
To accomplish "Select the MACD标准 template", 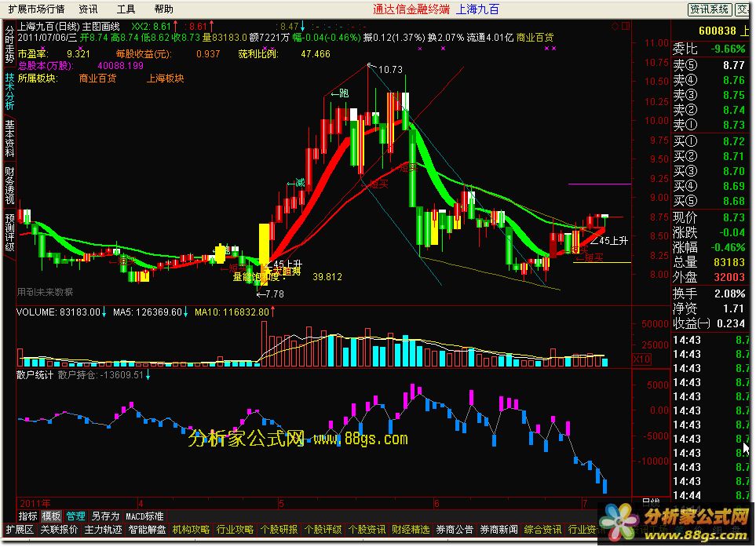I will 144,516.
